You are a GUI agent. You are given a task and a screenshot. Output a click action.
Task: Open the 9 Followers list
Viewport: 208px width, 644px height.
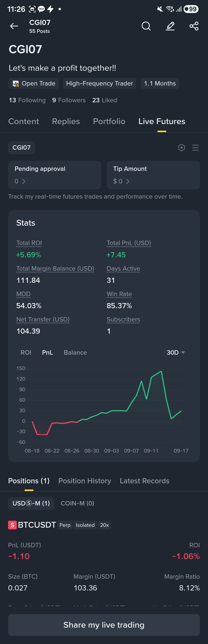click(x=69, y=100)
